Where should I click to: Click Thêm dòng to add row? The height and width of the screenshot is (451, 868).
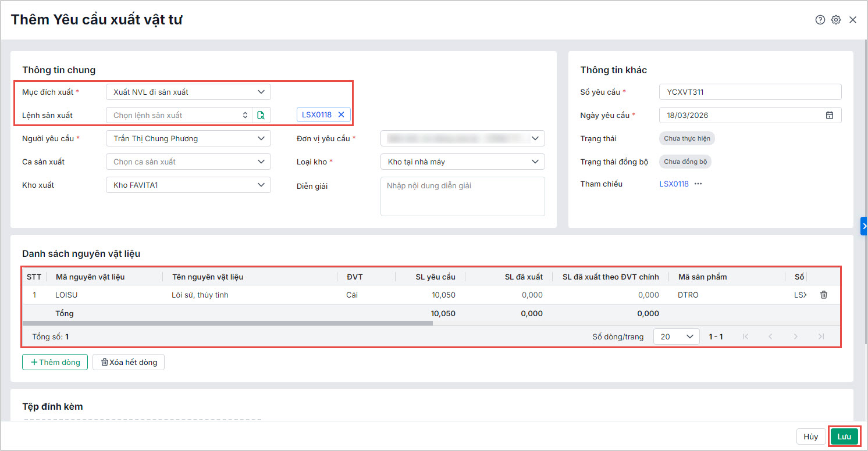(55, 362)
